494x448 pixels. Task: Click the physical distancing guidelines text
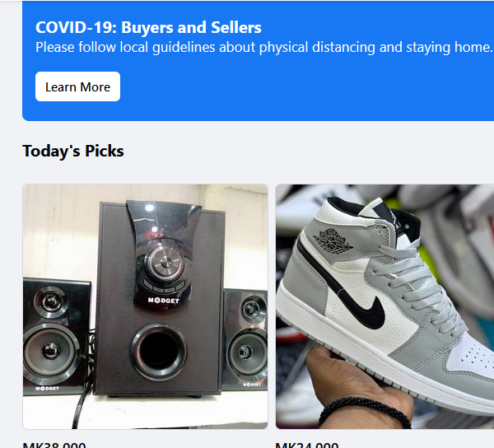point(264,48)
